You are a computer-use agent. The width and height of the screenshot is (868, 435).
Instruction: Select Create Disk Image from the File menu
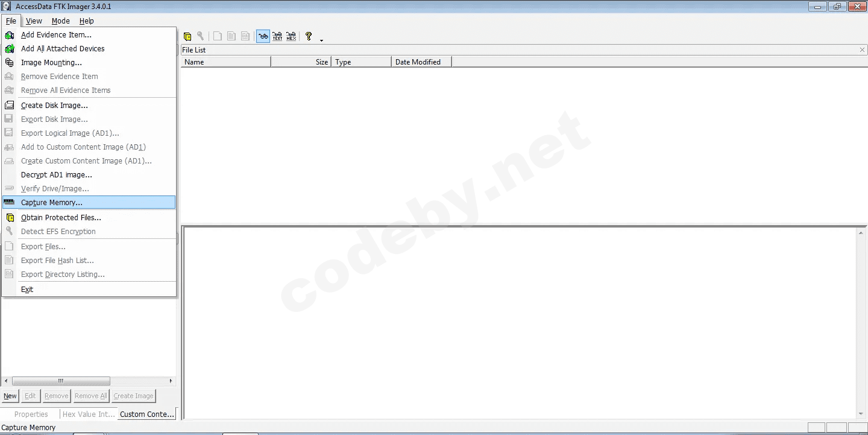click(89, 106)
